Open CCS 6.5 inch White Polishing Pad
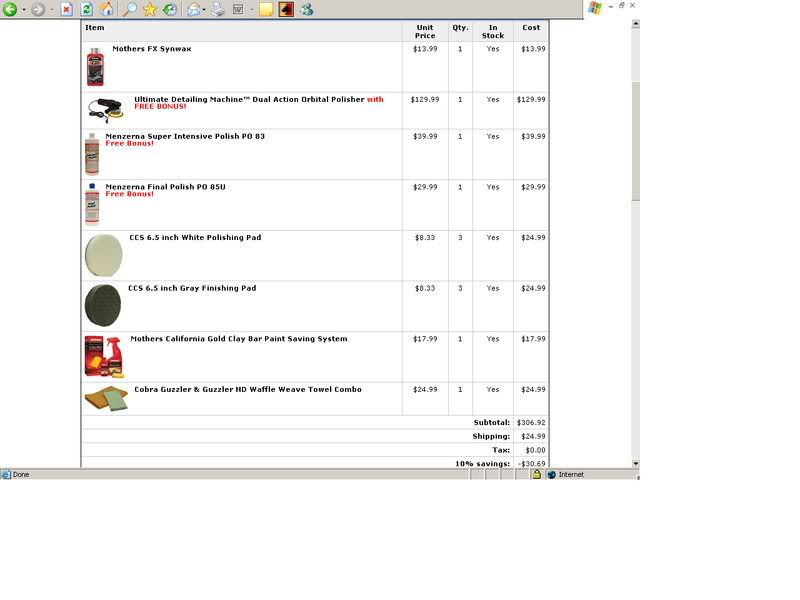The height and width of the screenshot is (600, 800). 195,237
